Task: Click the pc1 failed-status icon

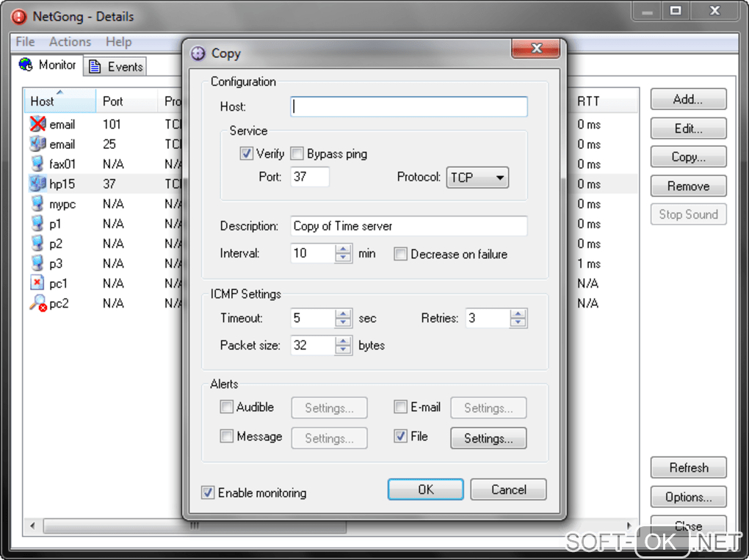Action: 37,283
